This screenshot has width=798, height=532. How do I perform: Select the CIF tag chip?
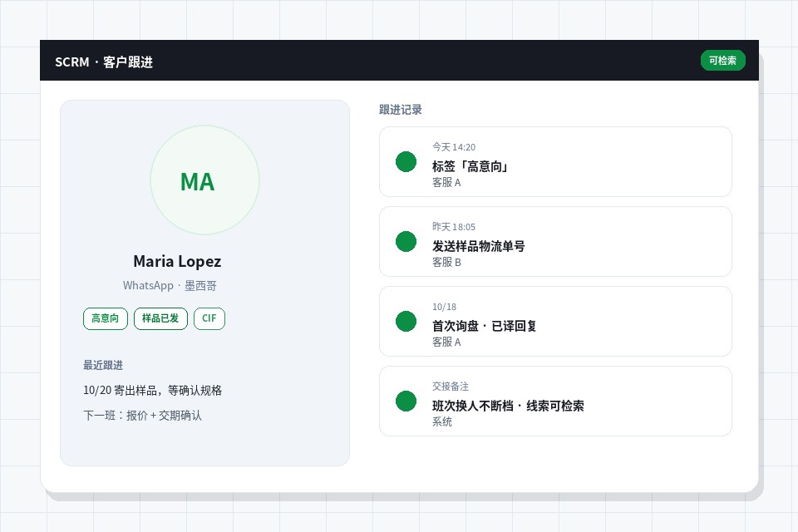[209, 318]
